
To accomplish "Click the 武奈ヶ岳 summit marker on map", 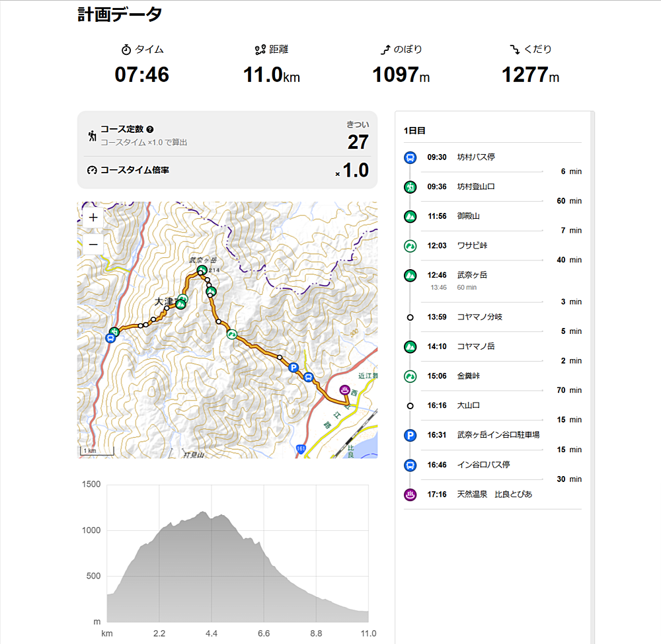I will [202, 270].
